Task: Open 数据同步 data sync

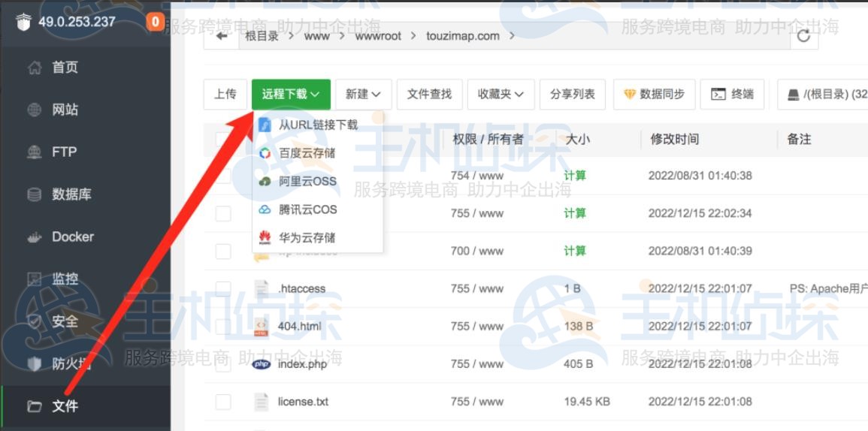Action: tap(654, 94)
